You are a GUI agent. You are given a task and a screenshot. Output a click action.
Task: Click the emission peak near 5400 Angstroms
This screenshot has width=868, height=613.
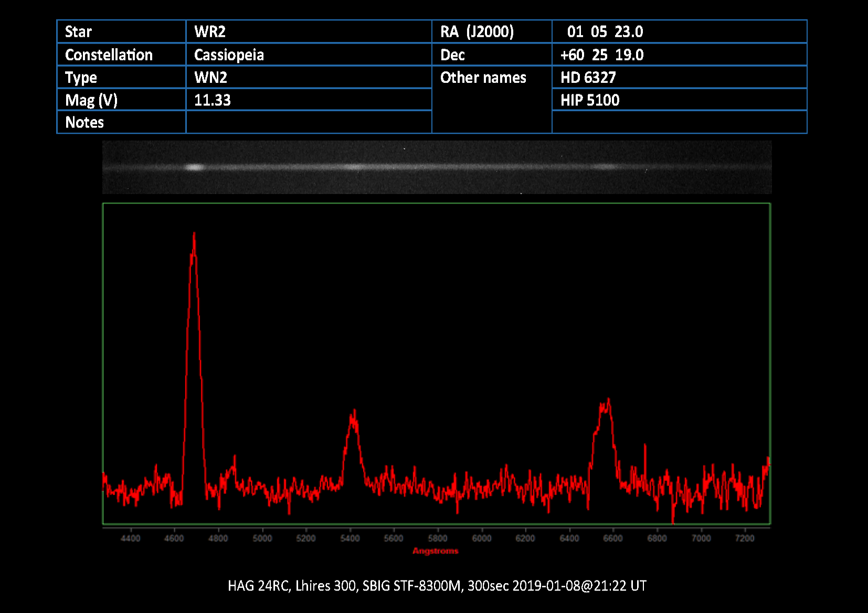point(354,414)
